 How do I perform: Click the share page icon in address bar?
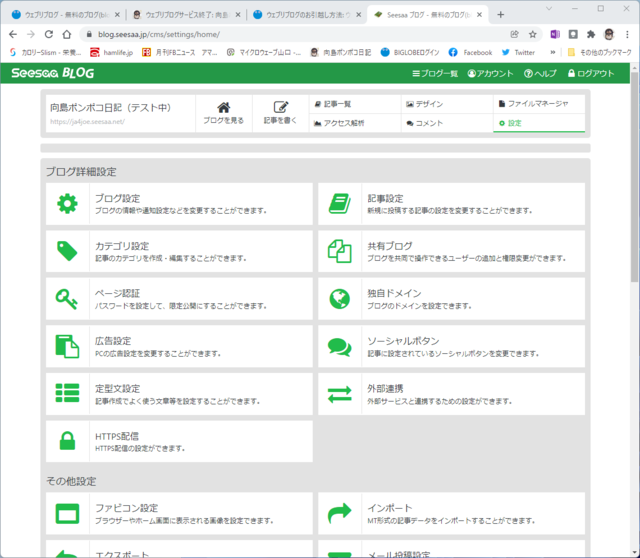pos(514,34)
